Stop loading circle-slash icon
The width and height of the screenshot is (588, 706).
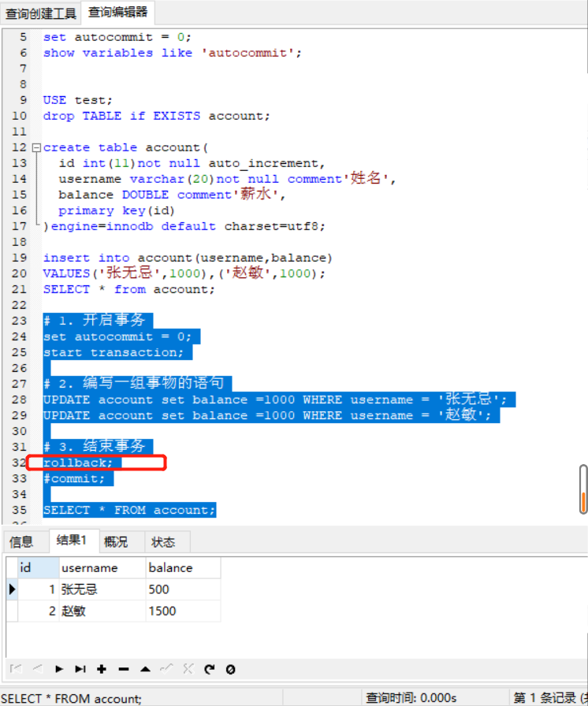click(x=230, y=669)
